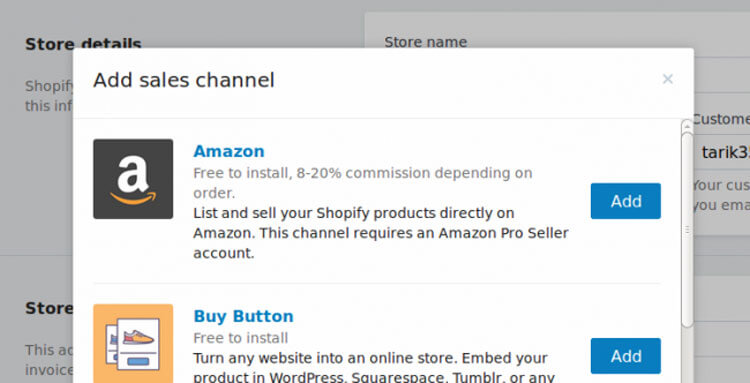Click the Amazon logo icon
Screen dimensions: 750x383
click(133, 179)
